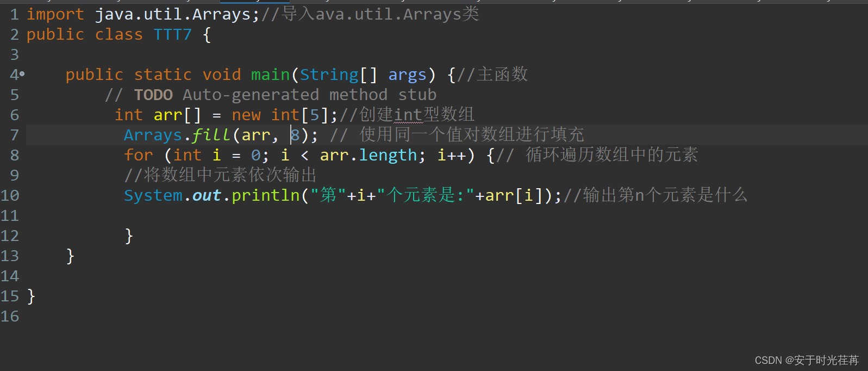Click the comment '//主函数'
Screen dimensions: 868x371
point(492,74)
